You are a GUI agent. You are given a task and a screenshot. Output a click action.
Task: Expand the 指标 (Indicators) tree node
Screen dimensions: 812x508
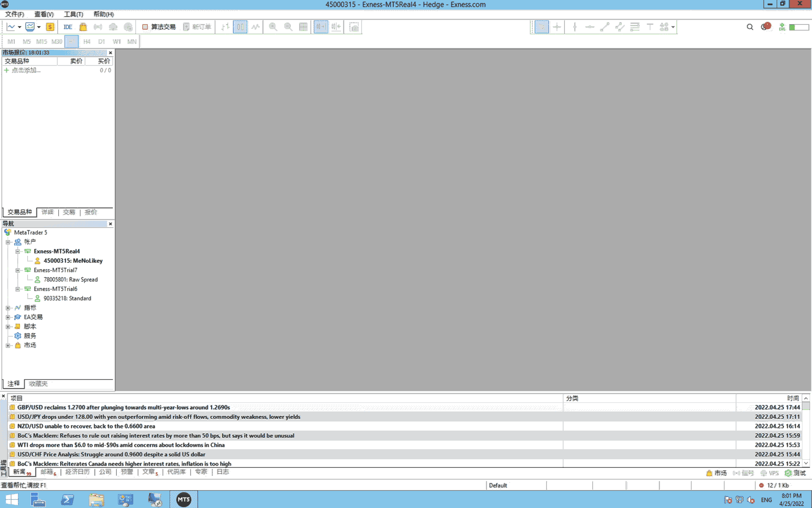point(8,308)
